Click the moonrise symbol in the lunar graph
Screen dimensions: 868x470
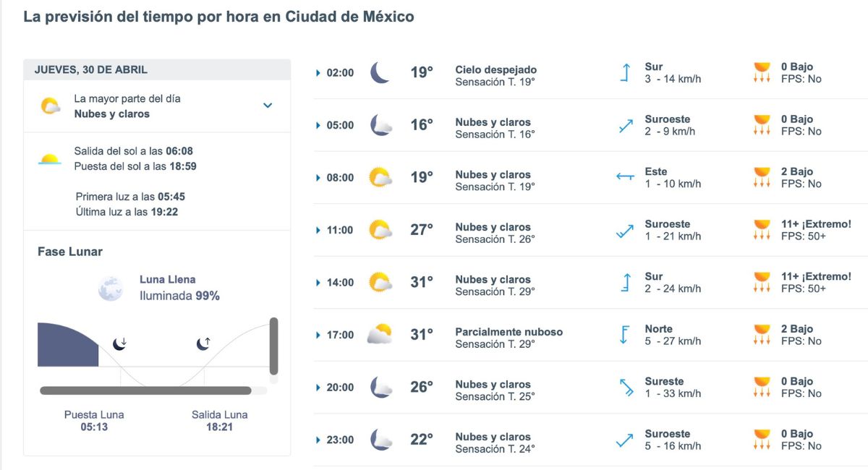pyautogui.click(x=203, y=344)
